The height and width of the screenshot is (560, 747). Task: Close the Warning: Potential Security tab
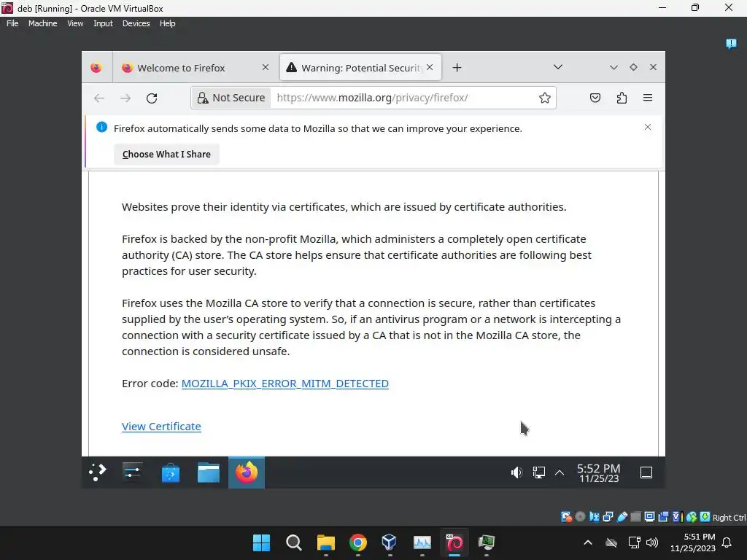tap(430, 68)
